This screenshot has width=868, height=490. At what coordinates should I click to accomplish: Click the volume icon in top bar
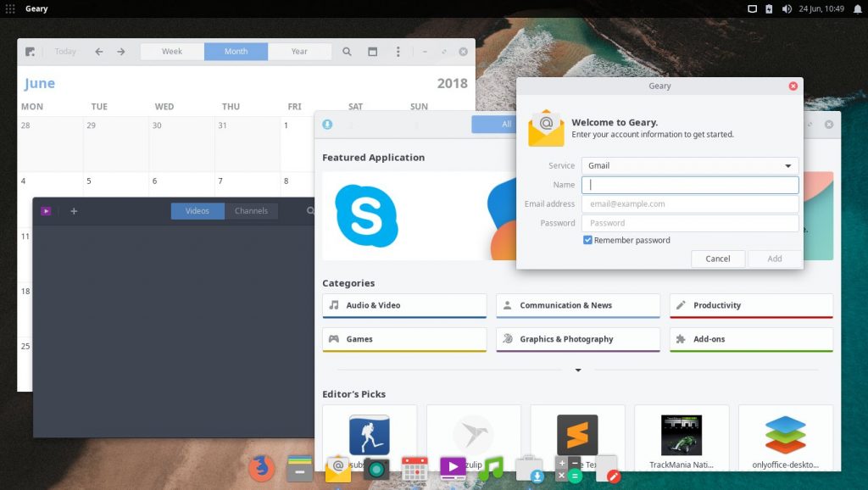point(787,8)
